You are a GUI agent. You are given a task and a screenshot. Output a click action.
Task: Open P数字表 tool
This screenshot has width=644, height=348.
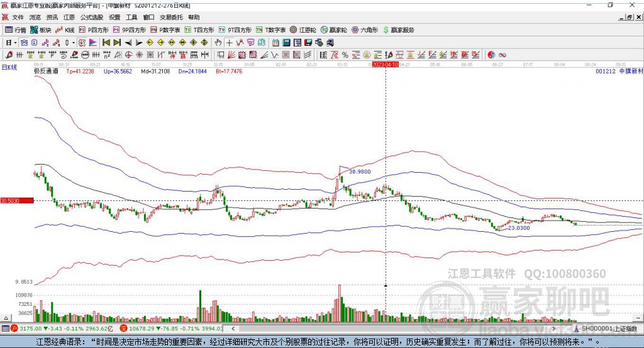click(x=165, y=30)
